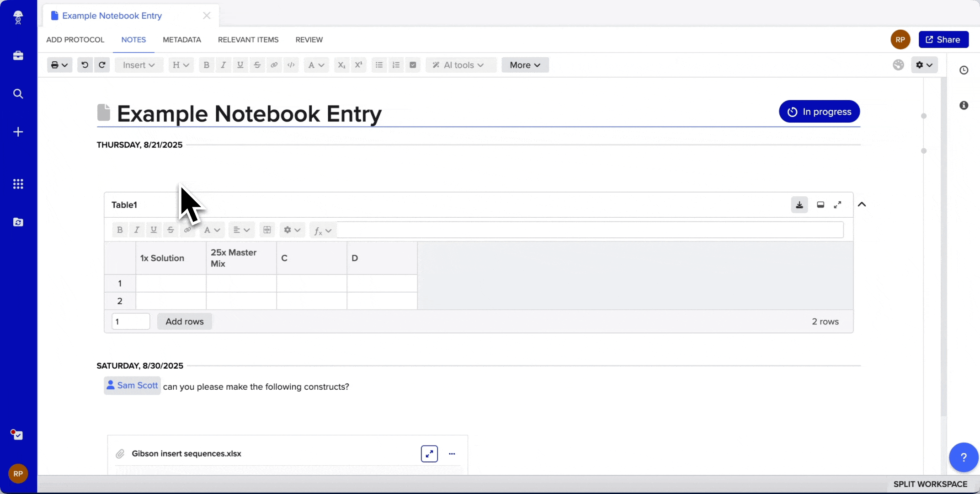
Task: Click the plus create icon in sidebar
Action: 18,132
